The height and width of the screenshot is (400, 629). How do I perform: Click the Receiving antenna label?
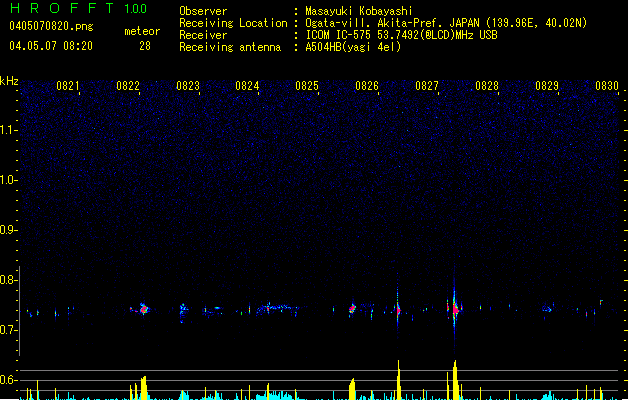tap(230, 47)
